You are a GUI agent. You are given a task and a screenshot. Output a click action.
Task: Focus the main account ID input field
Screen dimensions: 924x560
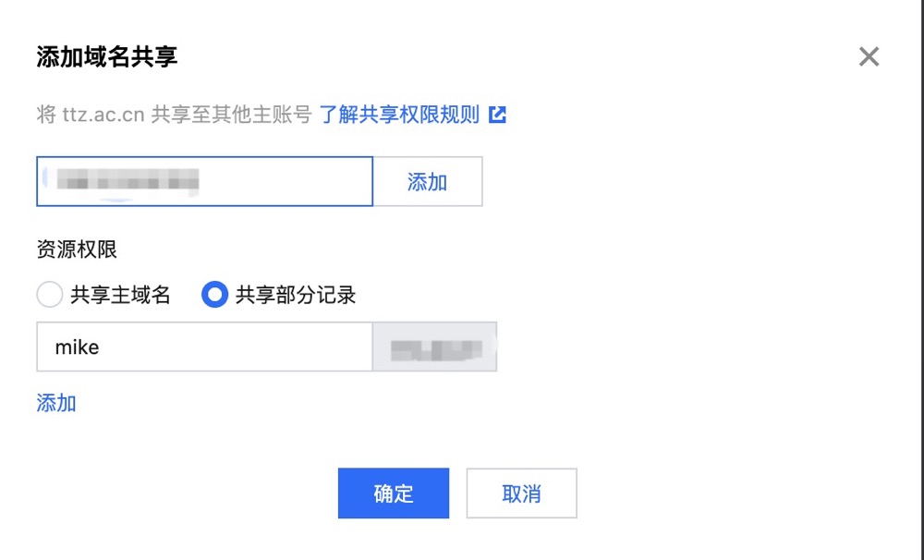coord(277,181)
